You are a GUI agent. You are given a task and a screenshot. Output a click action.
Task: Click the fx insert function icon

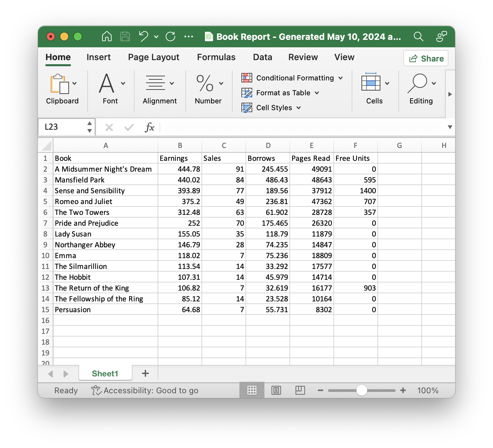click(x=149, y=127)
